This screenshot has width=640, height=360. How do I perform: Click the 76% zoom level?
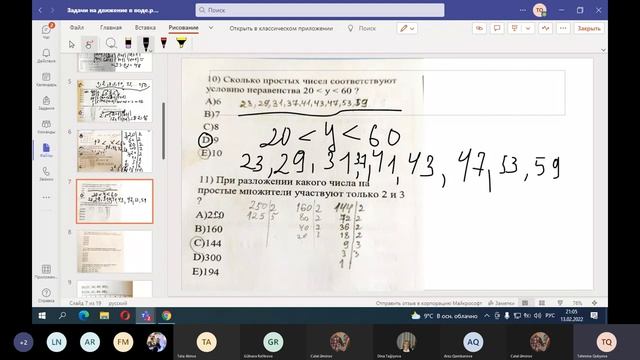[x=577, y=303]
